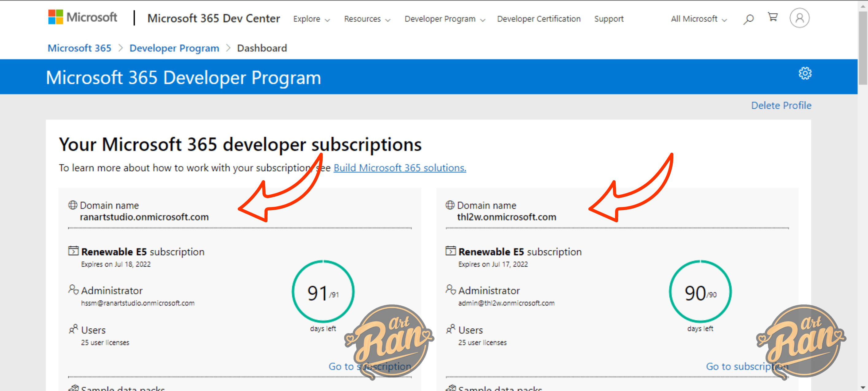Open Developer Certification nav item
Screen dimensions: 868x391
(538, 19)
